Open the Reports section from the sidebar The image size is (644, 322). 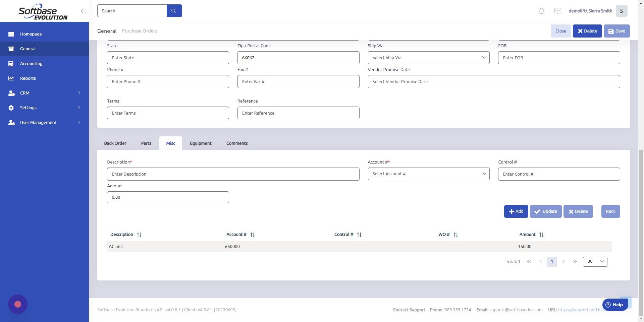click(28, 78)
